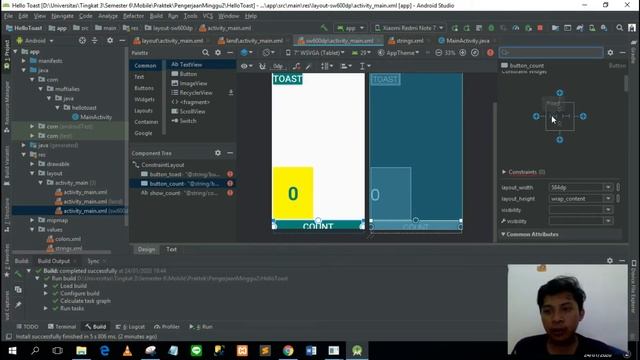Toggle autoconnect magnet icon

[x=262, y=66]
